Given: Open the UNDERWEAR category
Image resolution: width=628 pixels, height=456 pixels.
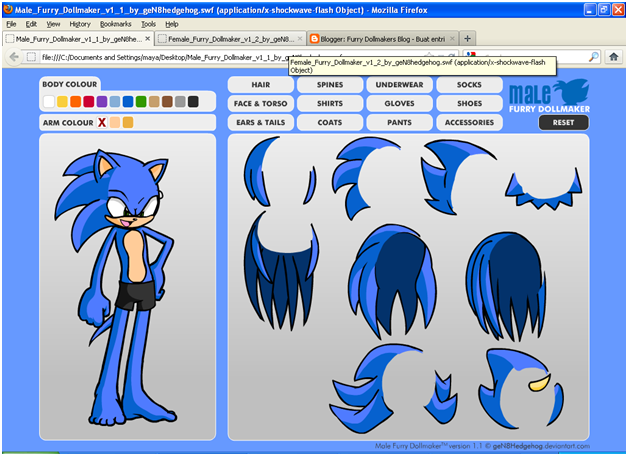Looking at the screenshot, I should coord(399,85).
